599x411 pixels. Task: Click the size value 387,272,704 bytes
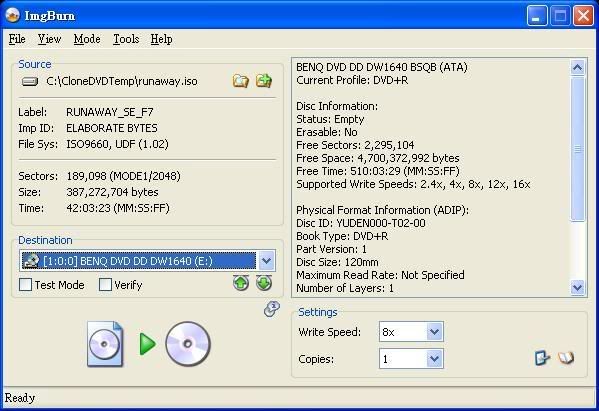[112, 192]
